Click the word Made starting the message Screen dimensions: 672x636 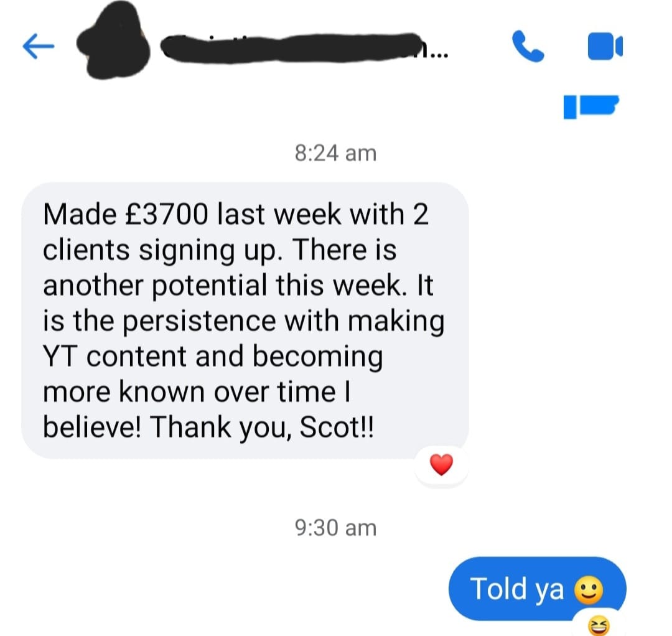(x=80, y=214)
